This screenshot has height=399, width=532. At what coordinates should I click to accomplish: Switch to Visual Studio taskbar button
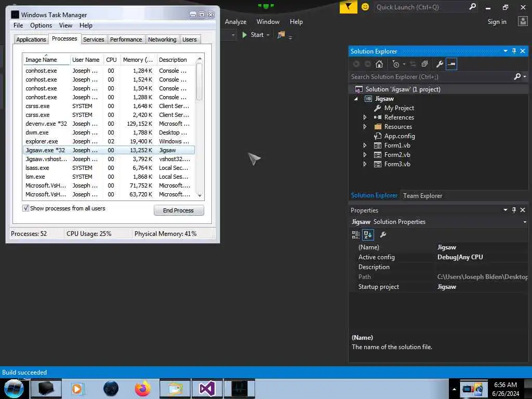click(x=207, y=389)
